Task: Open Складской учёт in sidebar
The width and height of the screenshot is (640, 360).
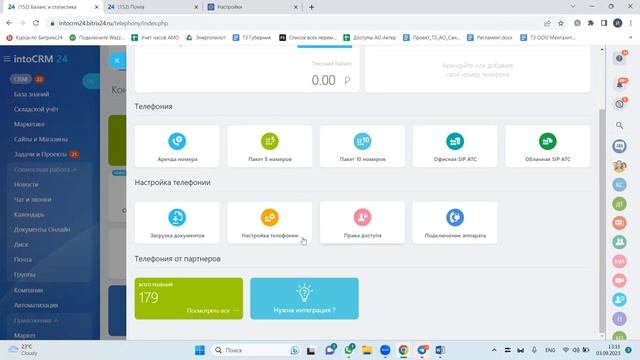Action: [36, 109]
